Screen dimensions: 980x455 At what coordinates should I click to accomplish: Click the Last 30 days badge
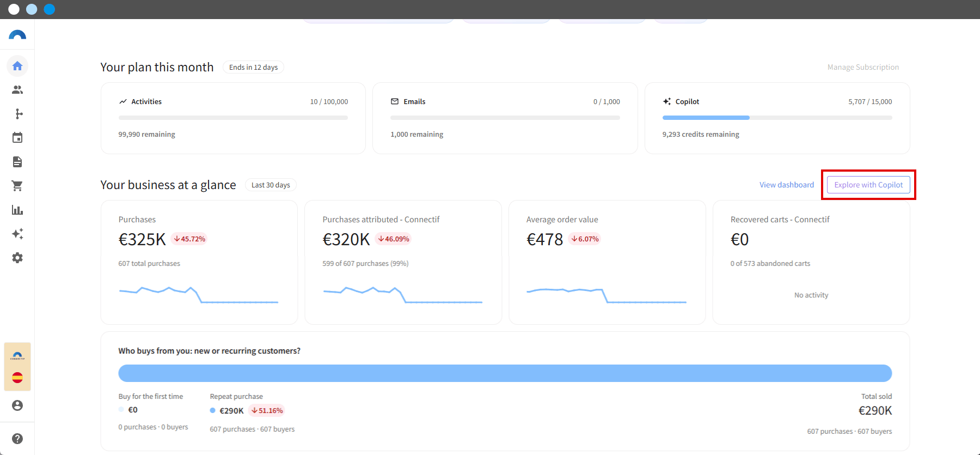click(271, 185)
